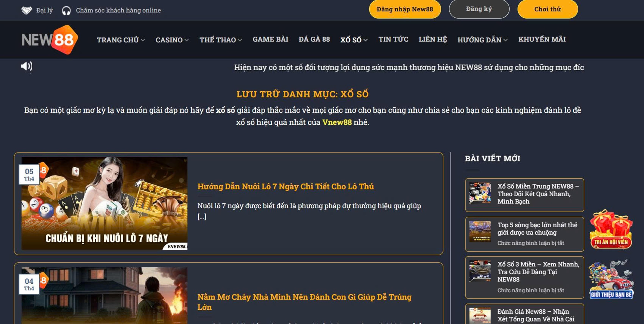Open the Hướng Dẫn Nuôi Lô 7 Ngày article link
The width and height of the screenshot is (644, 324).
285,187
